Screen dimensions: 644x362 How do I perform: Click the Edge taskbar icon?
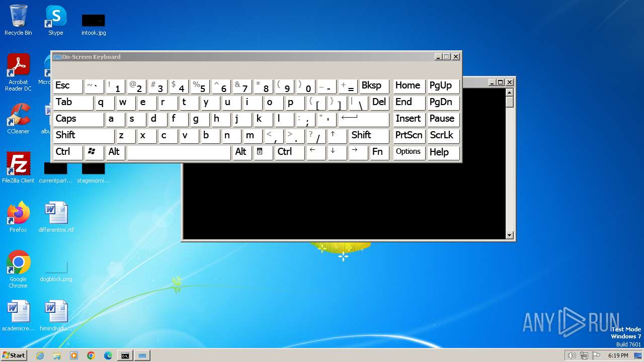(108, 355)
